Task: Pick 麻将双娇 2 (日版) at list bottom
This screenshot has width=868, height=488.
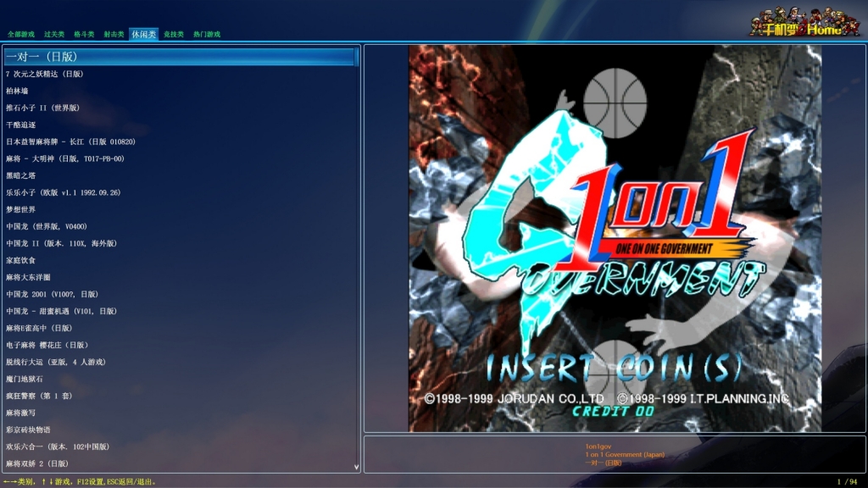Action: pos(37,463)
